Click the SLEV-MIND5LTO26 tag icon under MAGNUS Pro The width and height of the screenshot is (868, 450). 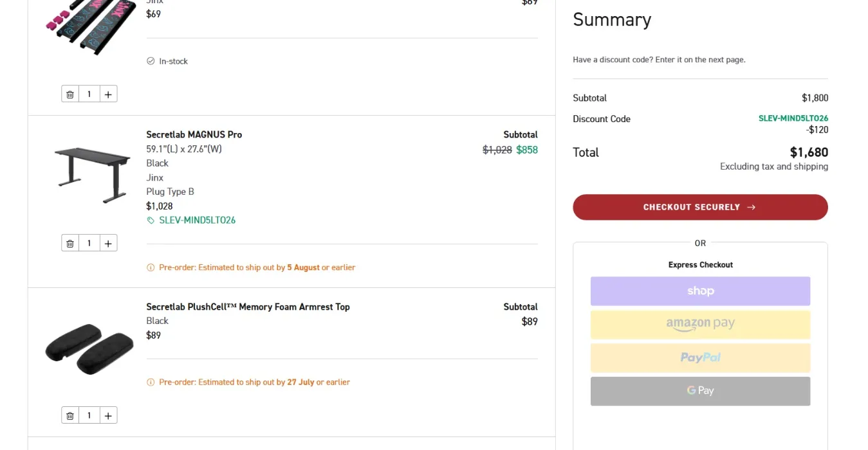tap(151, 221)
